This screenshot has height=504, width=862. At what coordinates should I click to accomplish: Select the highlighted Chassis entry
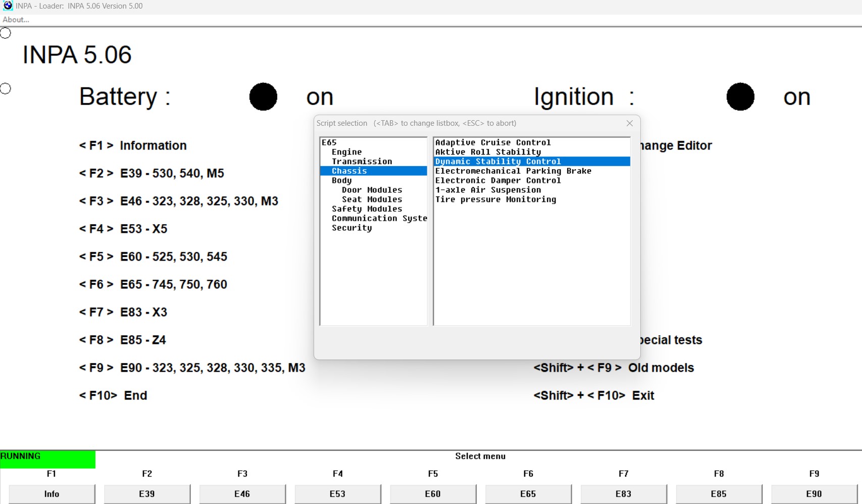[374, 171]
